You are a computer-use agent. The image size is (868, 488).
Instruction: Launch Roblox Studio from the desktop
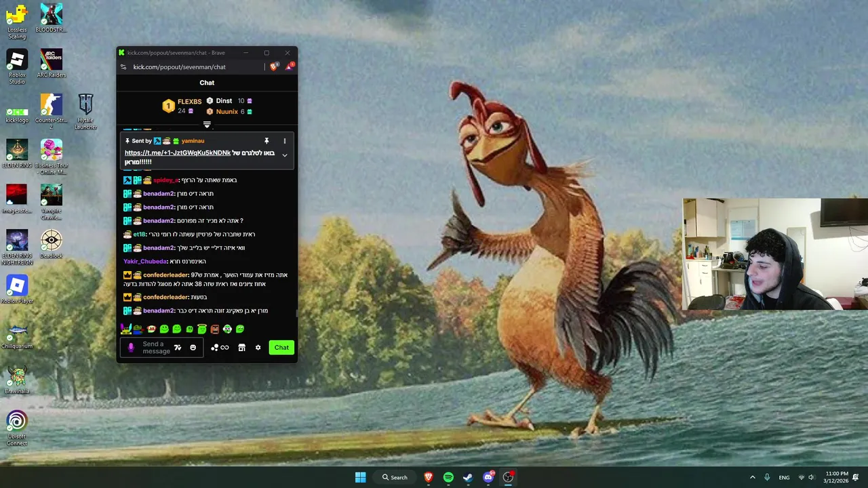point(17,66)
